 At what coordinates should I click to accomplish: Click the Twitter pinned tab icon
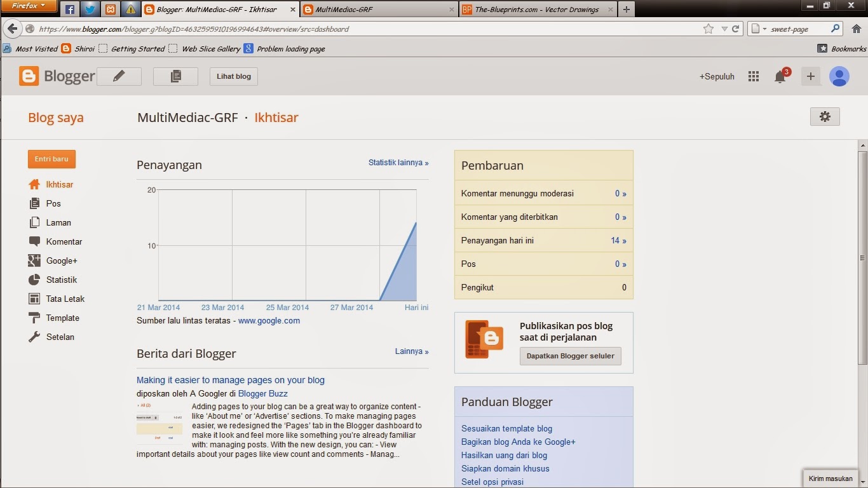90,10
